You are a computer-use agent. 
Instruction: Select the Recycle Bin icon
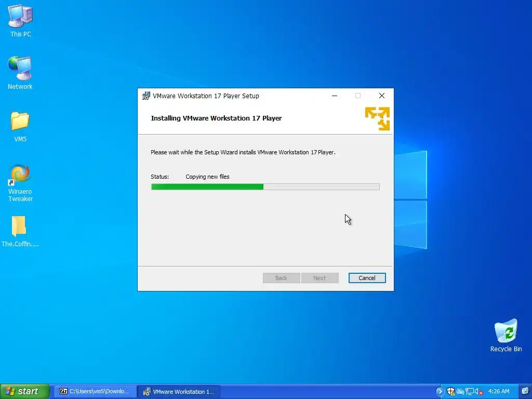point(506,335)
